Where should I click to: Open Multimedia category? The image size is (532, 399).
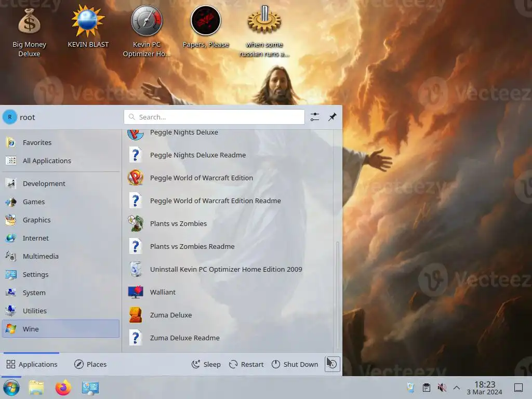tap(61, 256)
